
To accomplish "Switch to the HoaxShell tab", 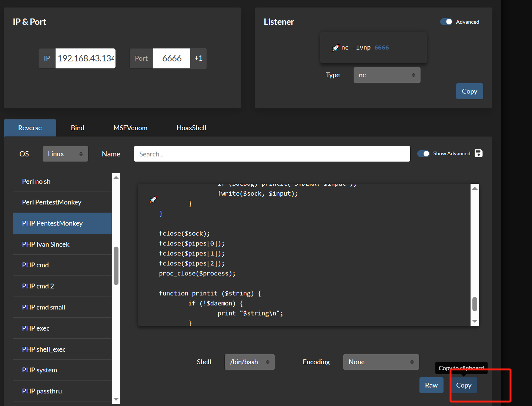I will 191,128.
